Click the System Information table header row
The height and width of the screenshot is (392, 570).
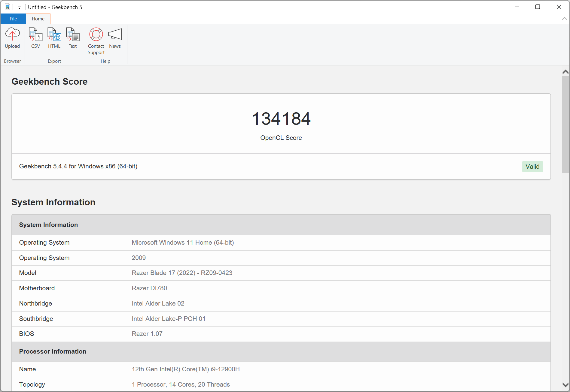tap(281, 225)
